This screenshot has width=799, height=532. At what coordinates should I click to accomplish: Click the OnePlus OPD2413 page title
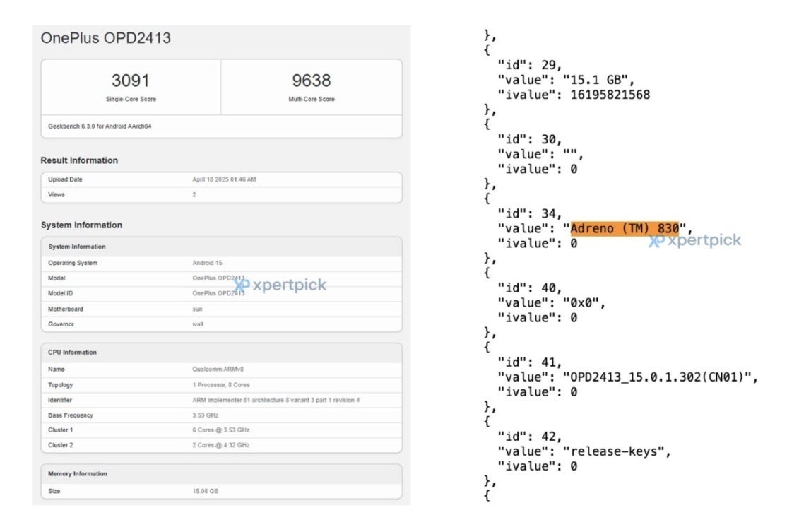[x=106, y=38]
